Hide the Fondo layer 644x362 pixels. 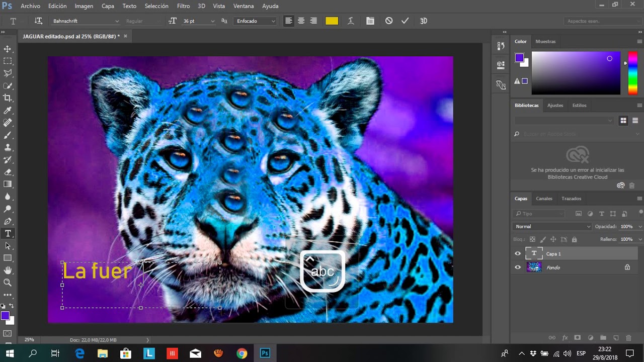tap(518, 267)
